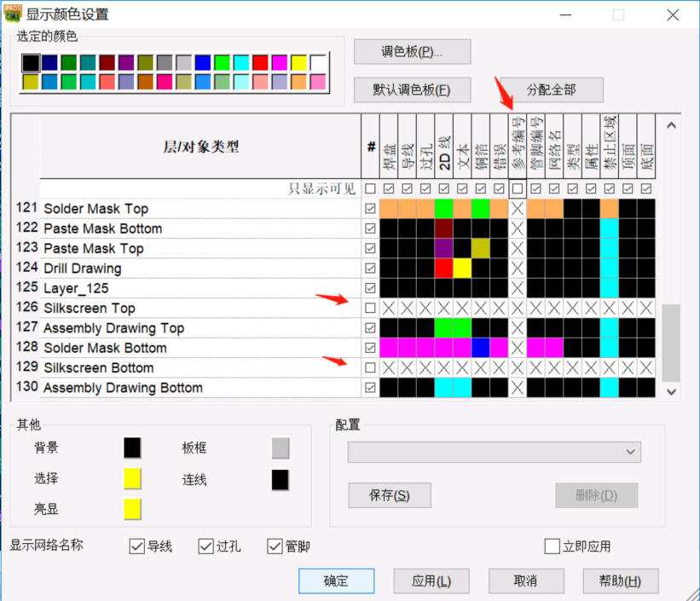Click red 2D线 cell of Drill Drawing
Image resolution: width=700 pixels, height=601 pixels.
click(x=443, y=269)
